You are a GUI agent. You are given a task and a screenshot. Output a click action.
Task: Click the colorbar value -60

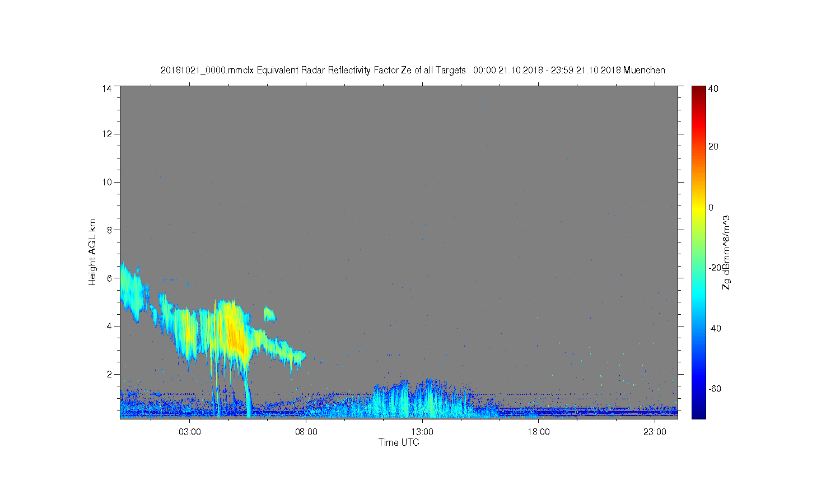[x=715, y=389]
